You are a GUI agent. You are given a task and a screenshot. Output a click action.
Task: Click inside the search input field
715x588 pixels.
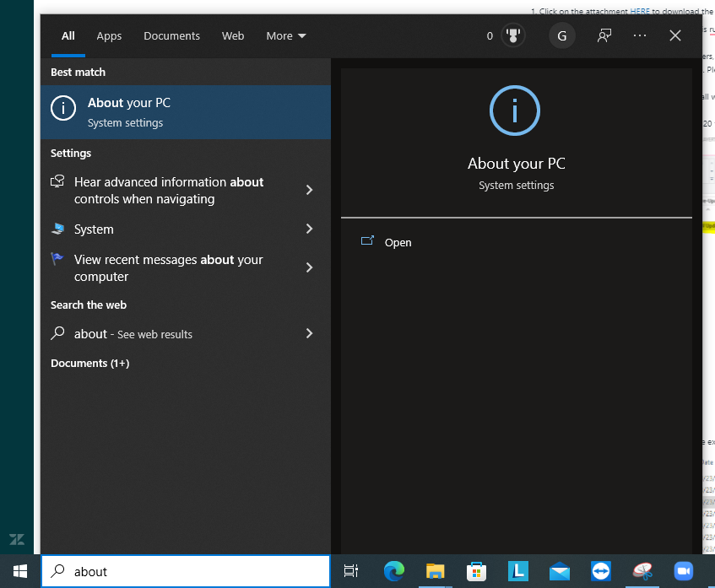pos(186,571)
